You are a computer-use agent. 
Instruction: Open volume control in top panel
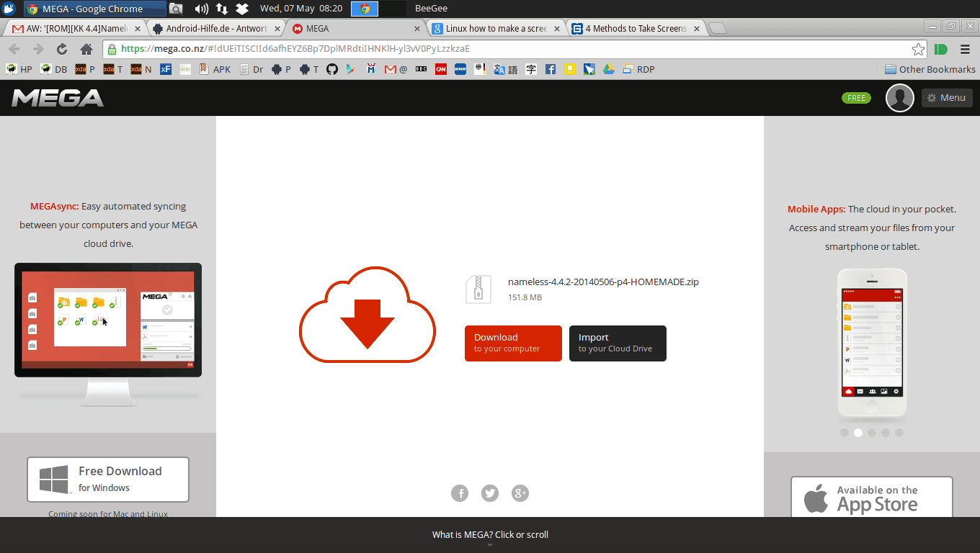point(202,9)
